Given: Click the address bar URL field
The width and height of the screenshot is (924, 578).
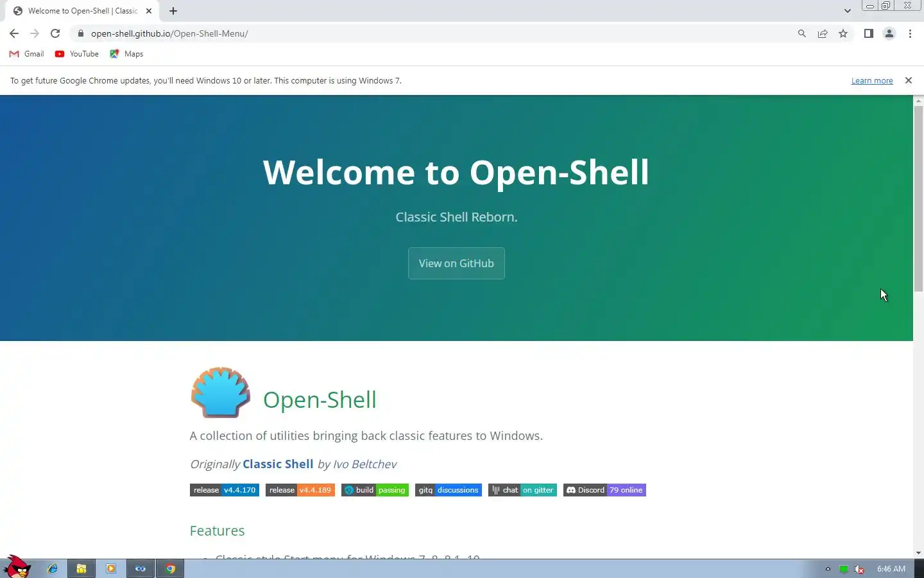Looking at the screenshot, I should 436,33.
